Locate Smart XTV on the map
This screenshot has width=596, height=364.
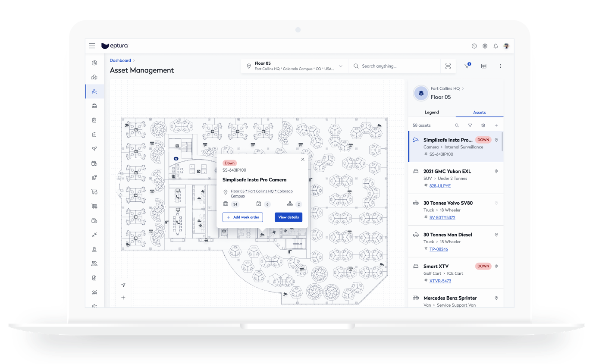(496, 266)
